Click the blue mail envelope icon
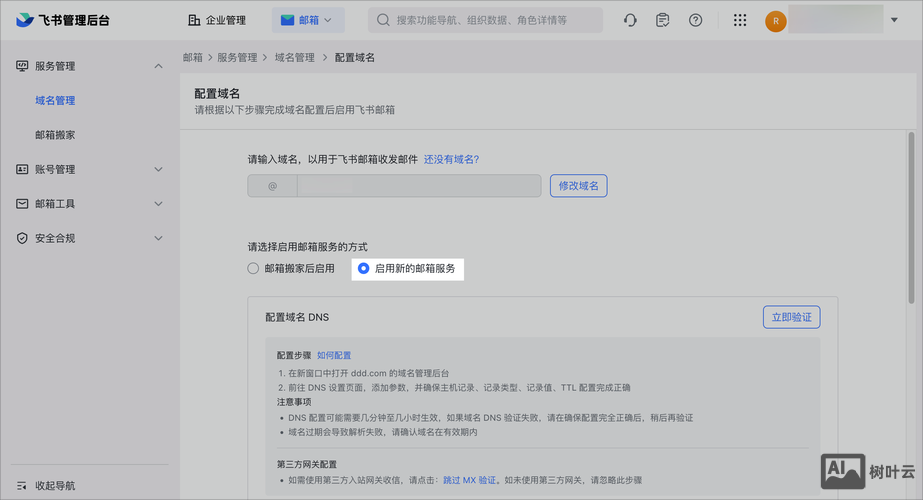923x500 pixels. [x=287, y=20]
